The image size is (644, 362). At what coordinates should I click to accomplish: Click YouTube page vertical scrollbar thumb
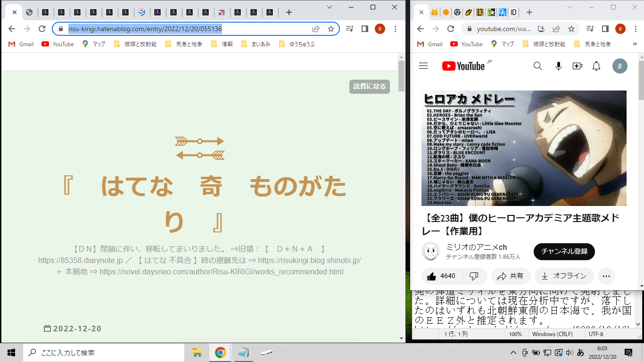(x=641, y=80)
